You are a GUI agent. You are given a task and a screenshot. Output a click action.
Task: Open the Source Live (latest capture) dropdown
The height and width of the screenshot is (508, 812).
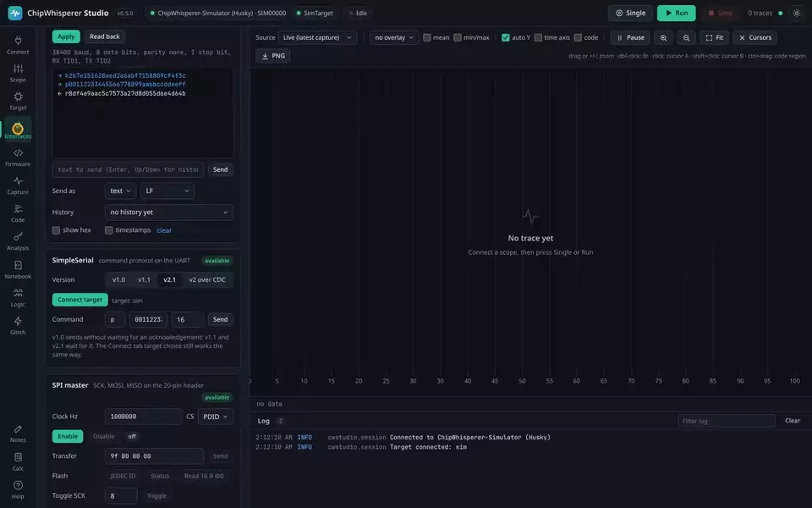pyautogui.click(x=317, y=37)
